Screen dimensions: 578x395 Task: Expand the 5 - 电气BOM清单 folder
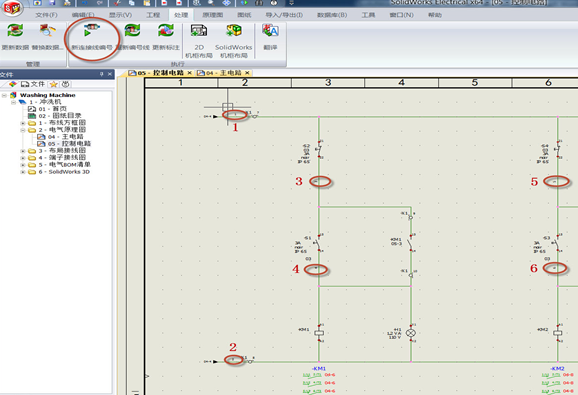23,165
